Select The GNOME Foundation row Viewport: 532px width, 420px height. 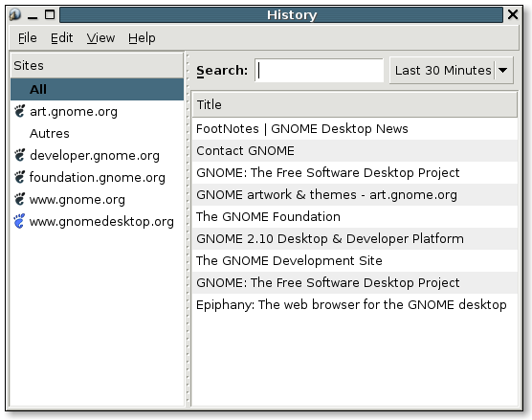point(355,216)
